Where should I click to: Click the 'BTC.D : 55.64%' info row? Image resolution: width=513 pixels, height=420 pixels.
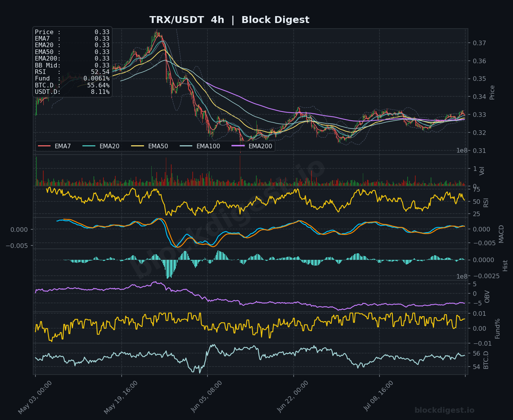72,85
